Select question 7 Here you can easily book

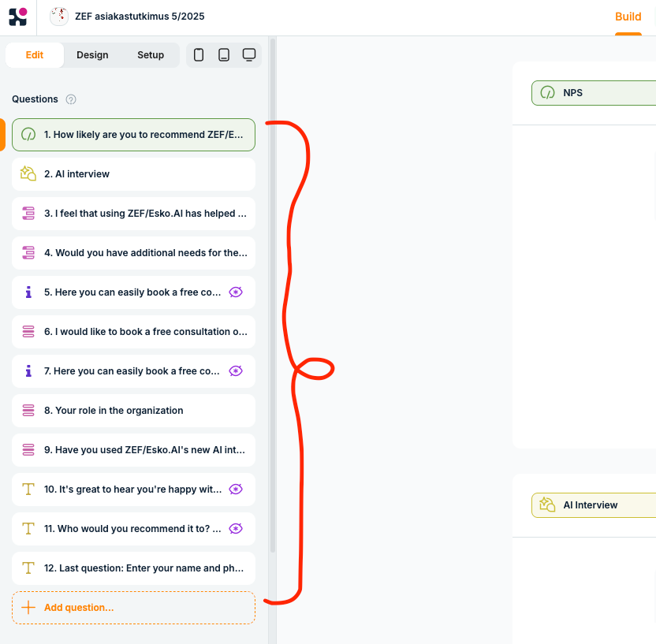pos(133,371)
